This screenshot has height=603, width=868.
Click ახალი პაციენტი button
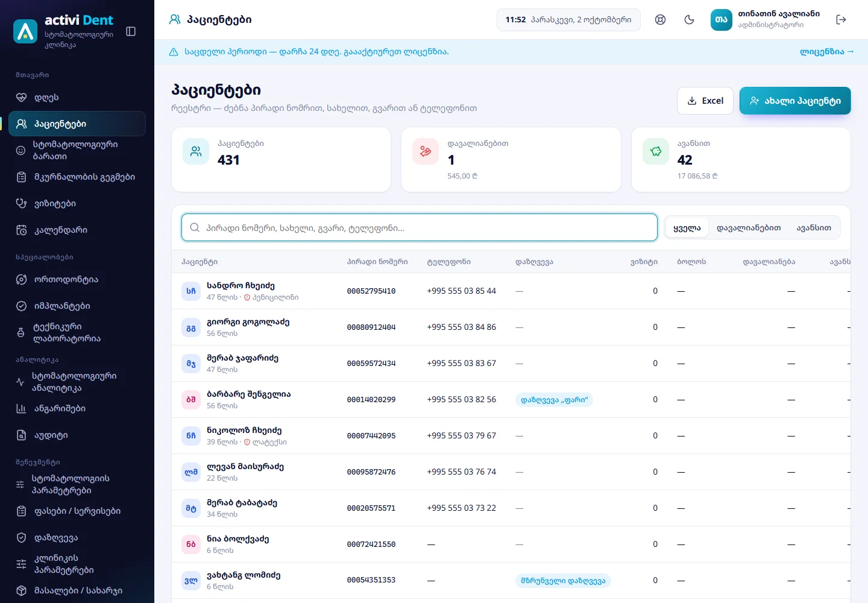[795, 101]
